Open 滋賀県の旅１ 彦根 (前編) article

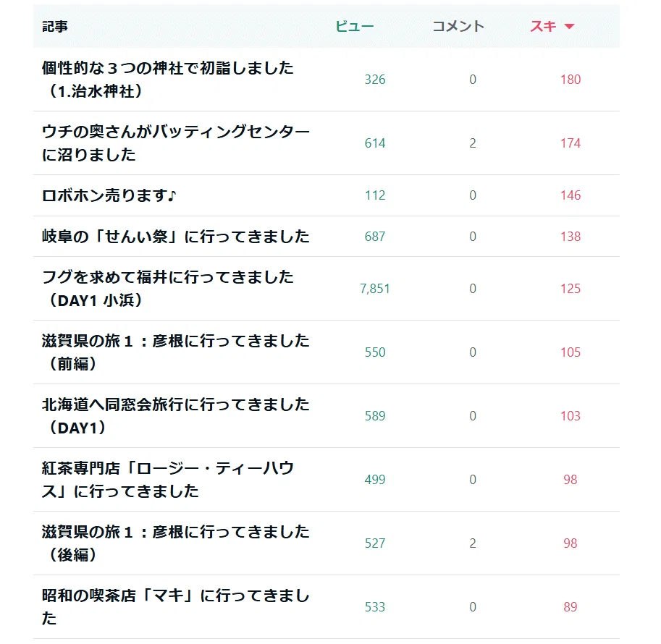(175, 352)
